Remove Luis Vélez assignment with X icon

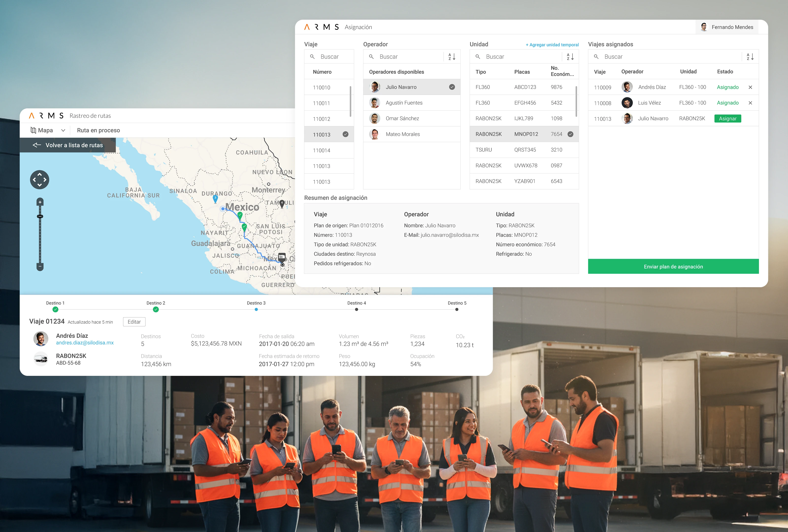[x=750, y=103]
